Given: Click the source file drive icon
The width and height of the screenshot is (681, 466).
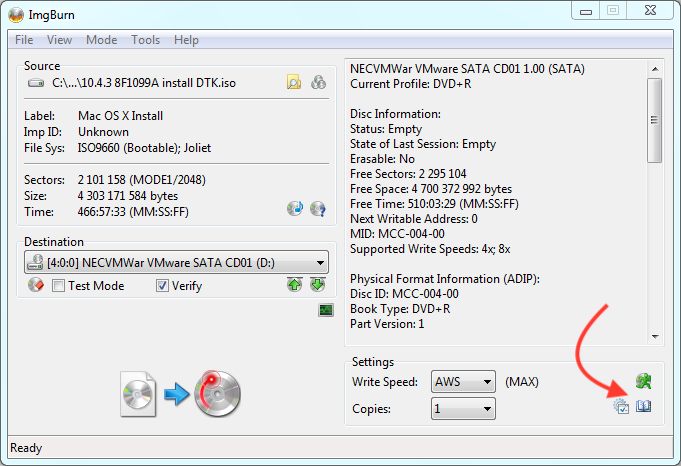Looking at the screenshot, I should pyautogui.click(x=36, y=83).
